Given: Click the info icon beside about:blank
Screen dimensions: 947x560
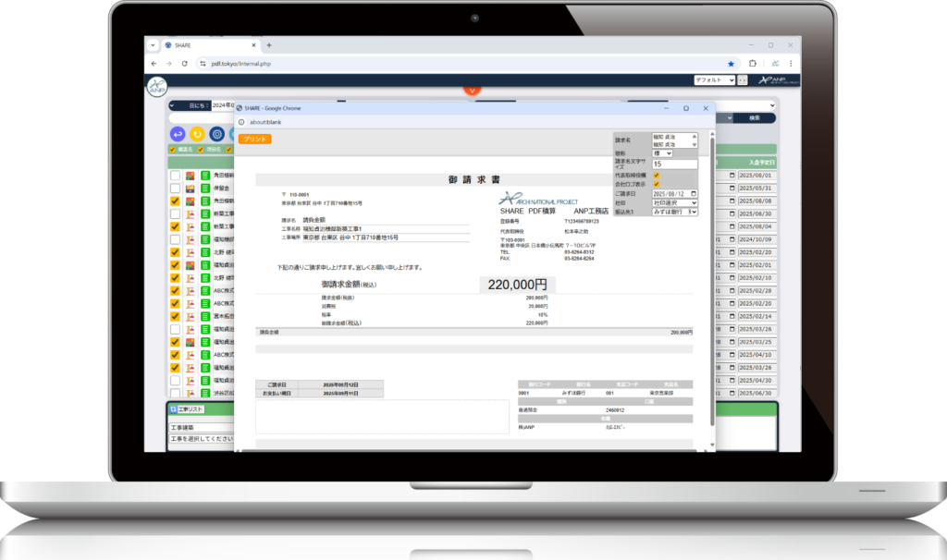Looking at the screenshot, I should click(x=241, y=122).
